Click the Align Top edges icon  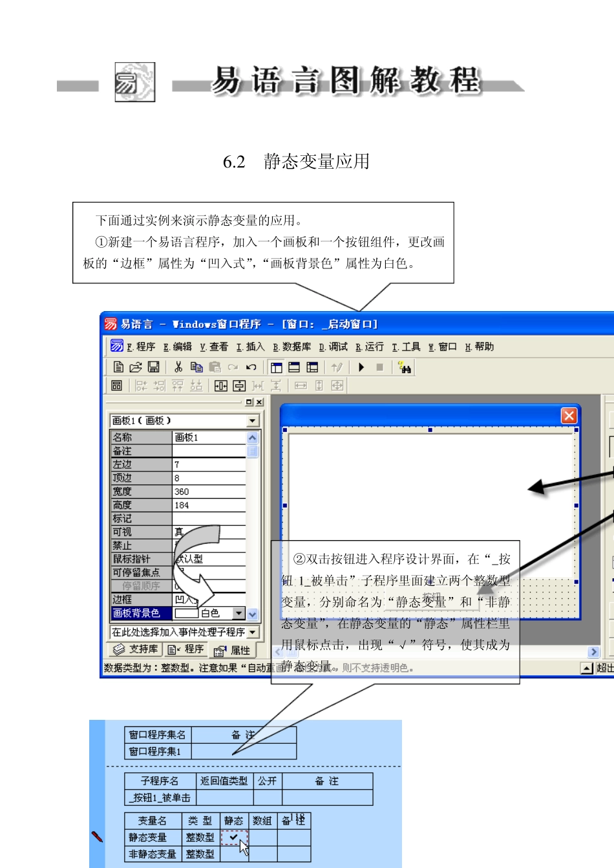(178, 385)
